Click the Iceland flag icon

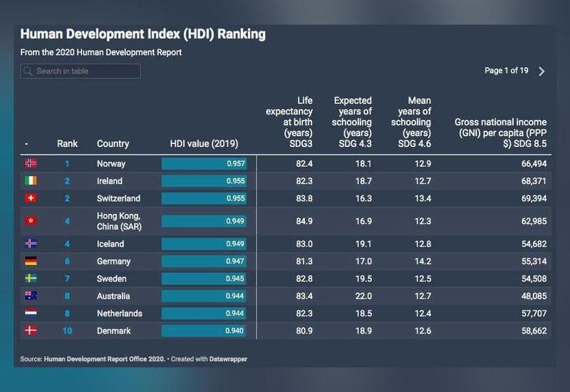coord(31,244)
